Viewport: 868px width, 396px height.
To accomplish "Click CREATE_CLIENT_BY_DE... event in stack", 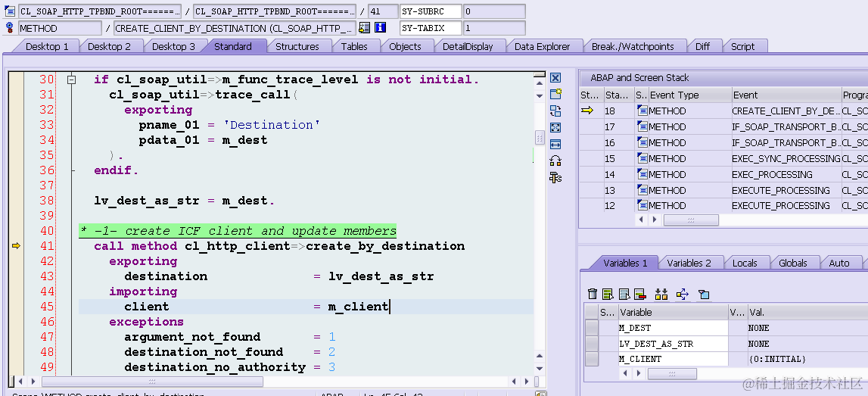I will (x=786, y=111).
